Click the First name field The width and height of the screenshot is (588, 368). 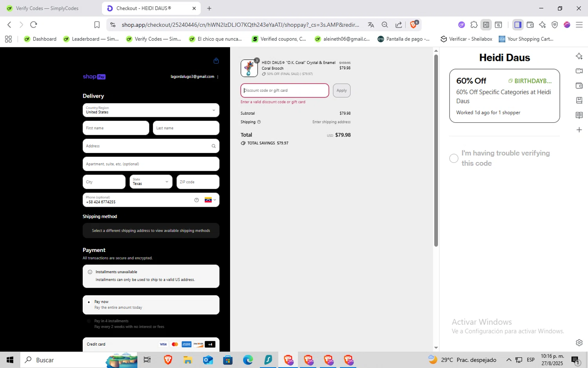tap(116, 128)
